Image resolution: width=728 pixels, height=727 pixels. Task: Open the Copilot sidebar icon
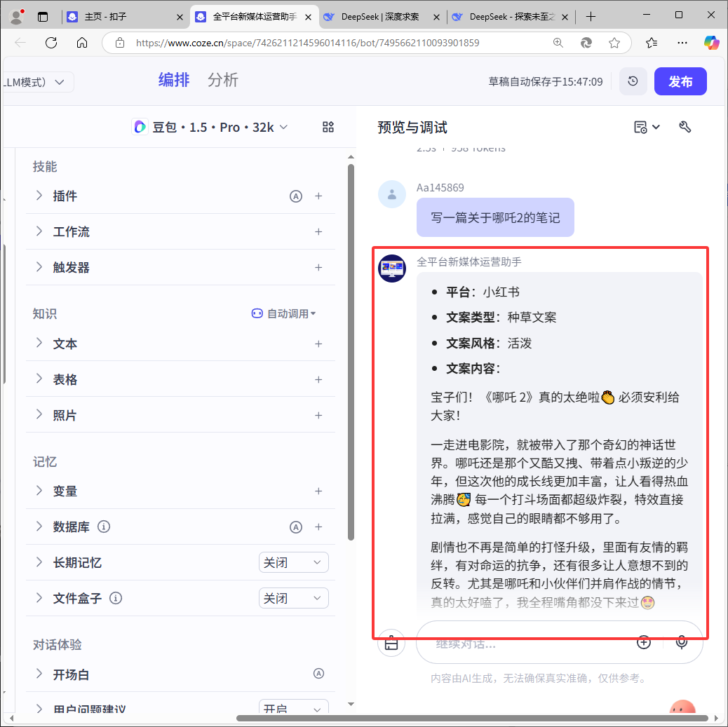711,43
